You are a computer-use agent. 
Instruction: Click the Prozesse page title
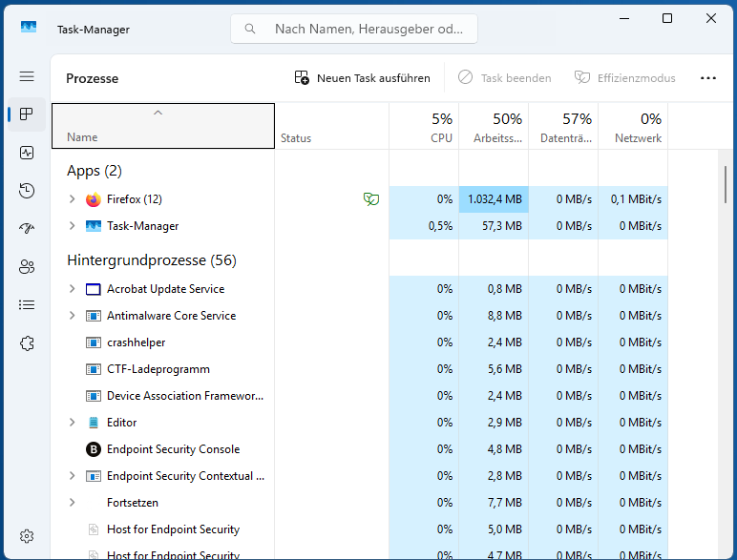pos(92,78)
